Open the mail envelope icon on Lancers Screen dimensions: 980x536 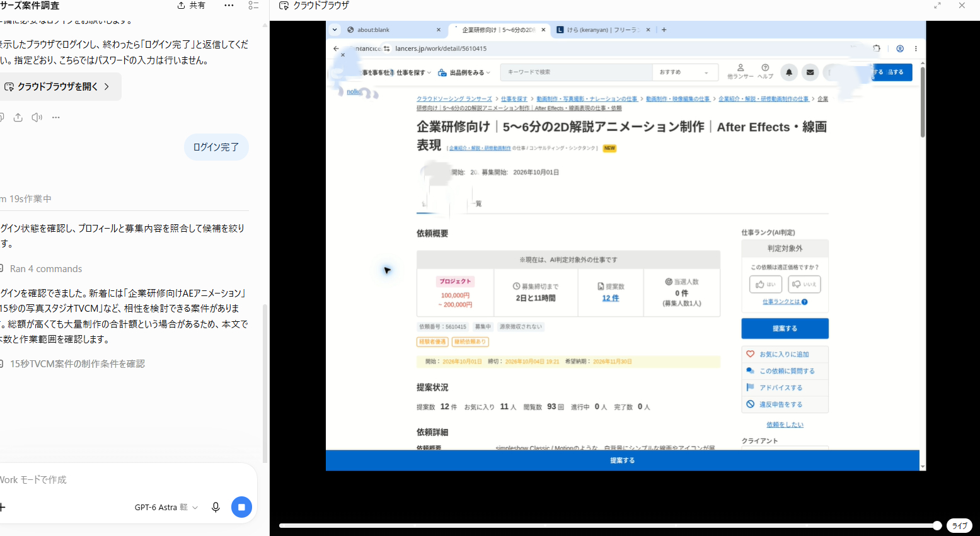(810, 72)
